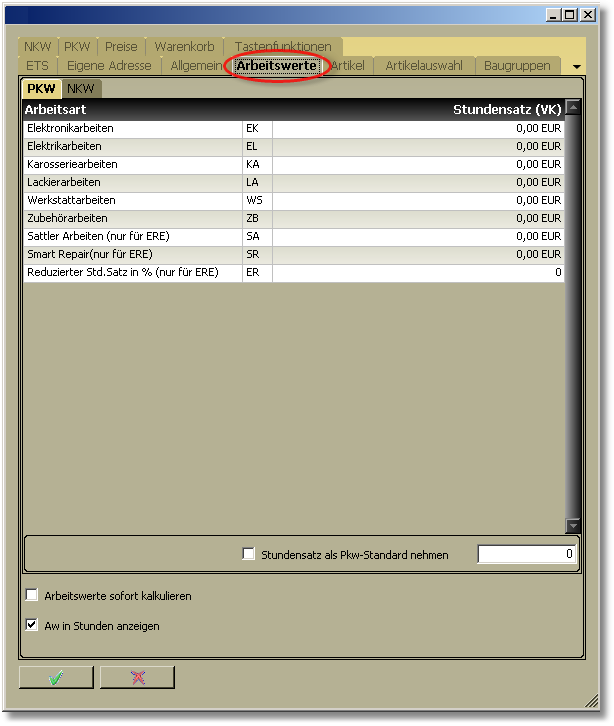Enable Arbeitswerte sofort kalkulieren checkbox

pyautogui.click(x=32, y=595)
